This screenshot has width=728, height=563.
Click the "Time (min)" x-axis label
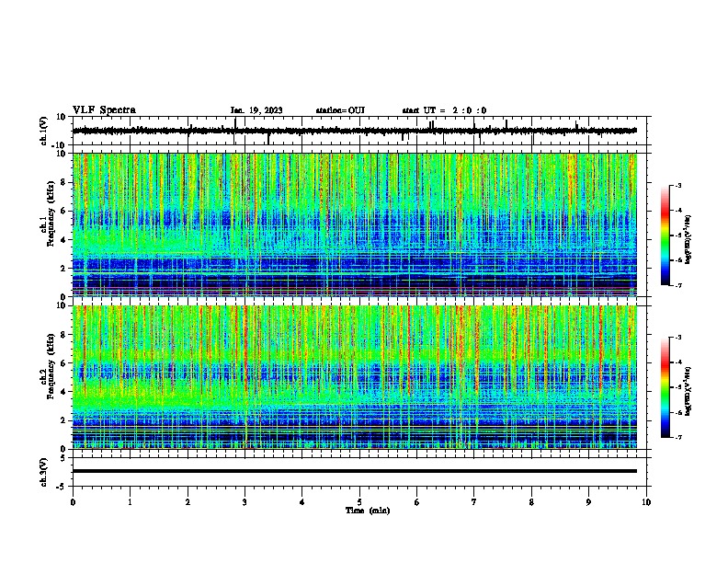click(368, 511)
